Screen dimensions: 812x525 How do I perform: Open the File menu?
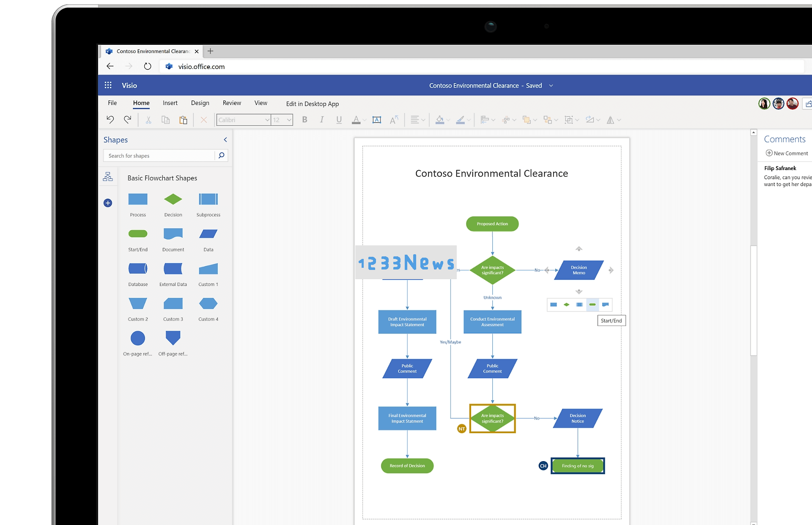(112, 103)
